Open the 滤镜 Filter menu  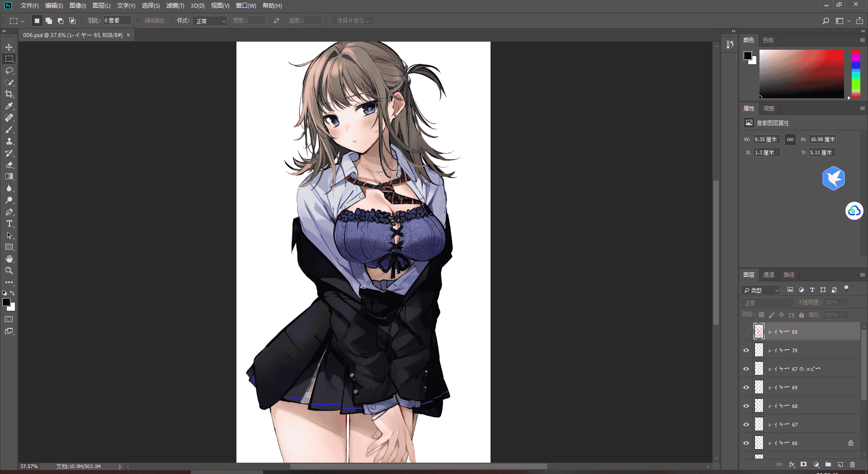pos(175,5)
